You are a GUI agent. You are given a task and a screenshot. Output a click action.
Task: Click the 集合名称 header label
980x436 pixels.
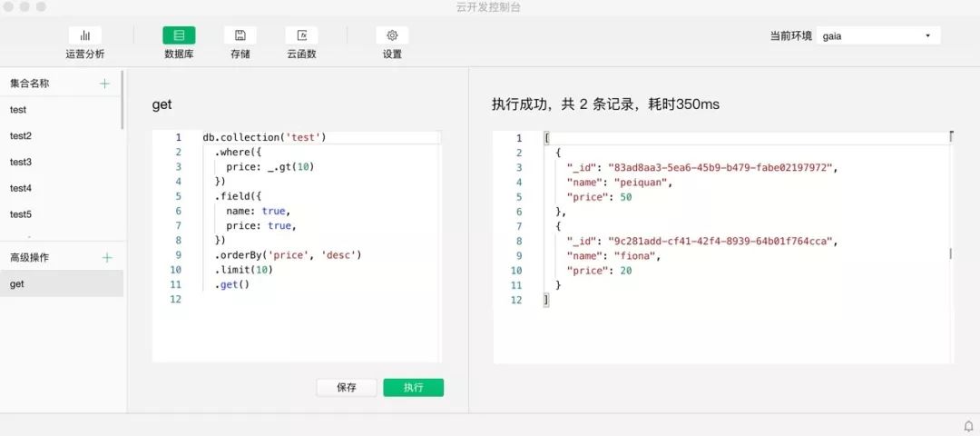[29, 84]
